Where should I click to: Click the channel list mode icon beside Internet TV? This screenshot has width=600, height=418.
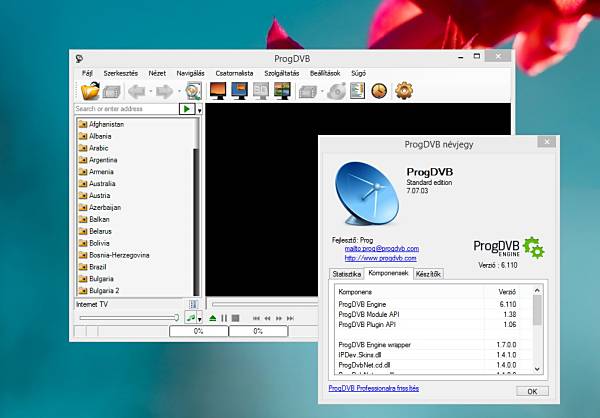click(x=193, y=304)
